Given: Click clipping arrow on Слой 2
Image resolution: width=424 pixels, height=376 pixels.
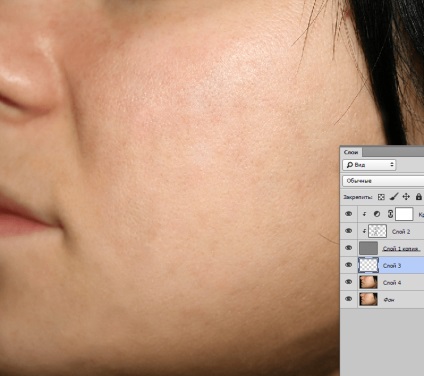Looking at the screenshot, I should [x=364, y=231].
